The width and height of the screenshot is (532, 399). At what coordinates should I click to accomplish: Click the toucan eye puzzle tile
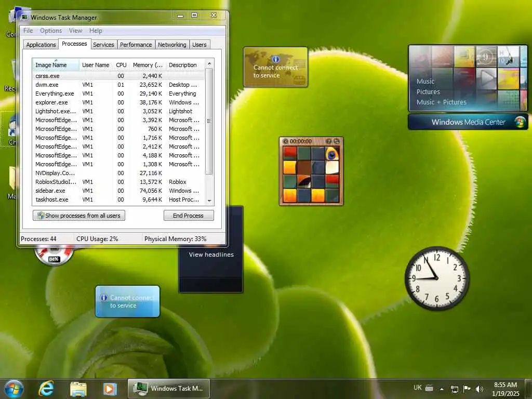tap(332, 153)
